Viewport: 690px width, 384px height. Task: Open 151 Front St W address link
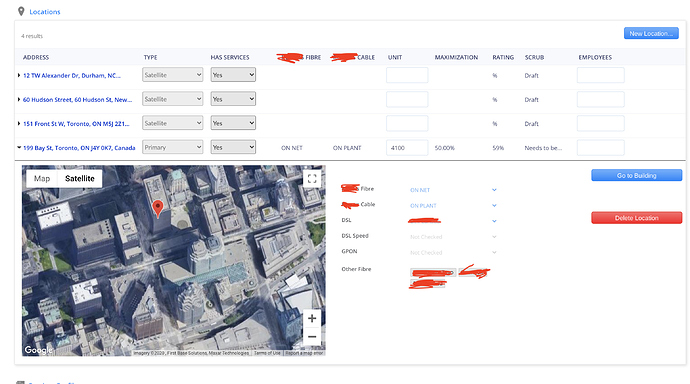tap(76, 124)
